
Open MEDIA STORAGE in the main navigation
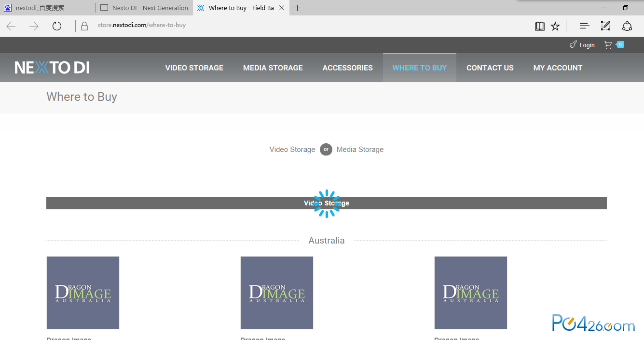273,68
